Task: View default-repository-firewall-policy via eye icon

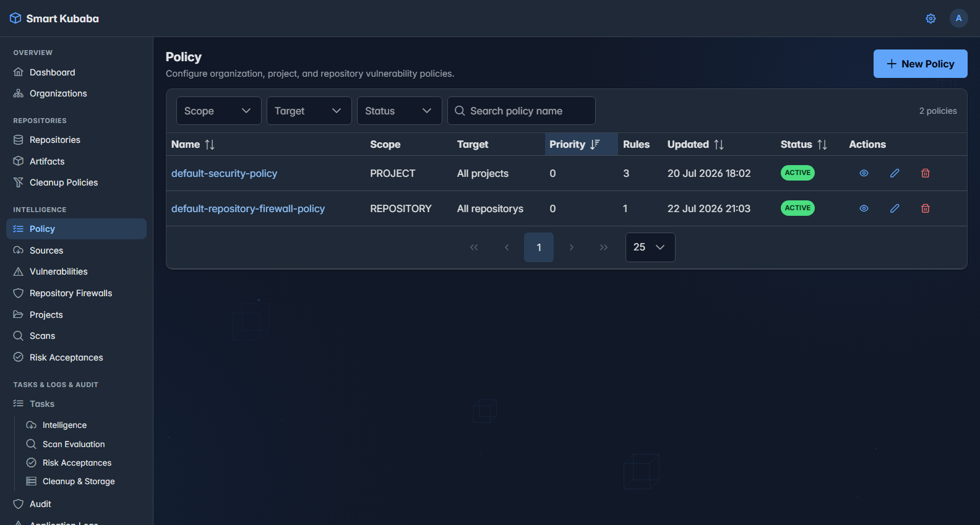Action: click(x=864, y=208)
